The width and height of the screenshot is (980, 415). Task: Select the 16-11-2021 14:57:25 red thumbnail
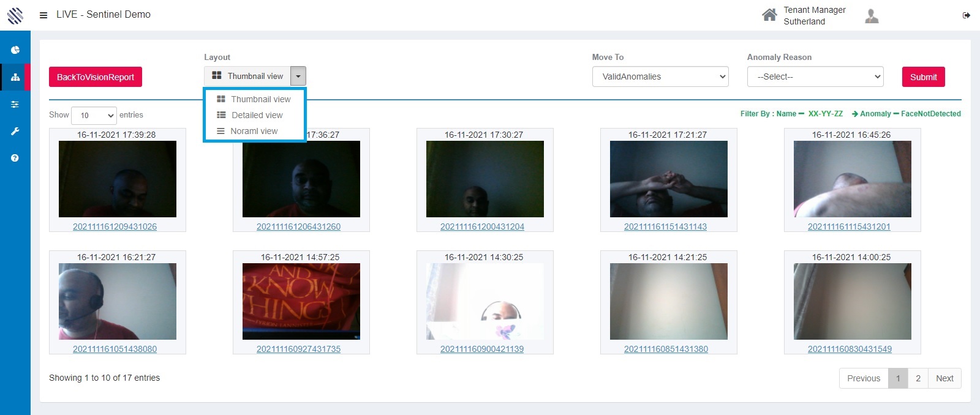point(301,301)
